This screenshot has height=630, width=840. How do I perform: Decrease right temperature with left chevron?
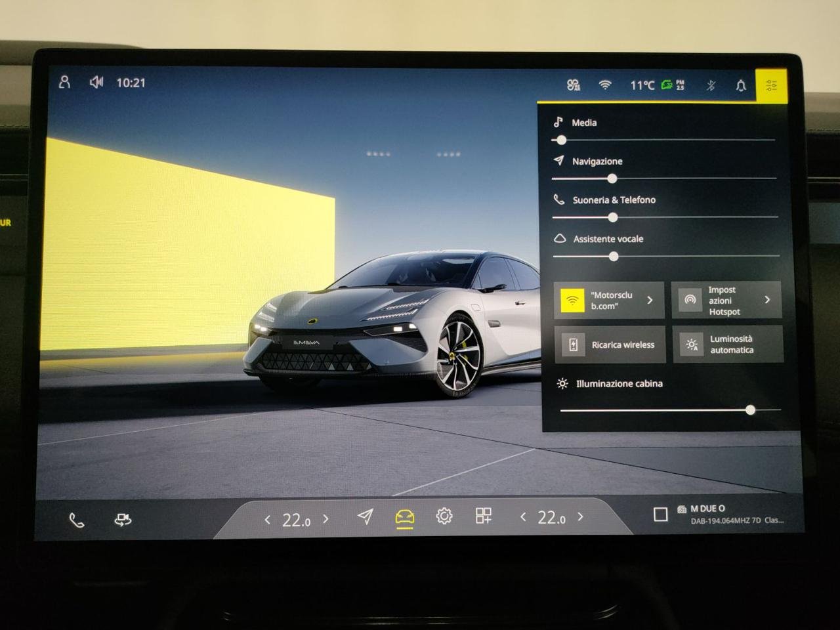523,517
